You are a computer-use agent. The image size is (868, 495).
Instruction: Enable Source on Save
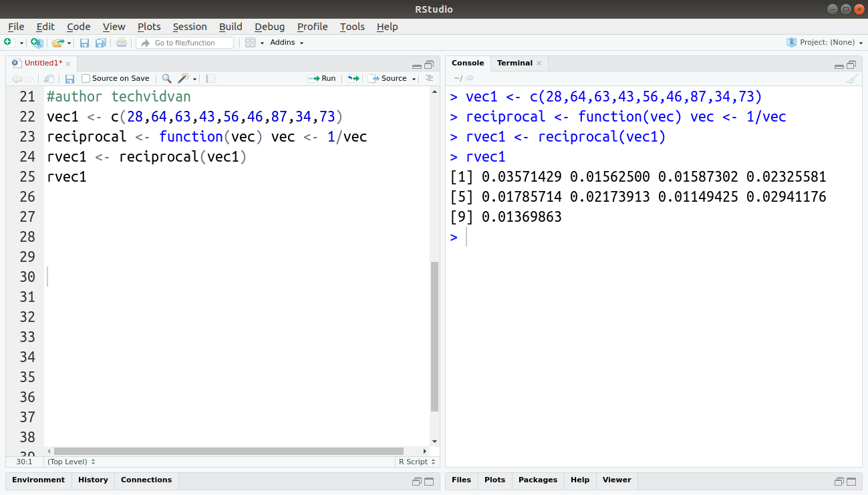pyautogui.click(x=86, y=78)
